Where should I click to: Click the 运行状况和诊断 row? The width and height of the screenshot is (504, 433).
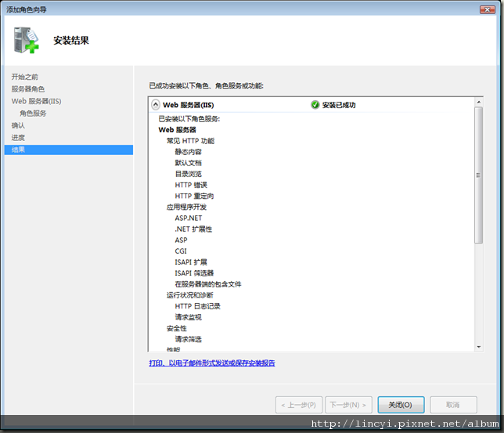[x=189, y=295]
